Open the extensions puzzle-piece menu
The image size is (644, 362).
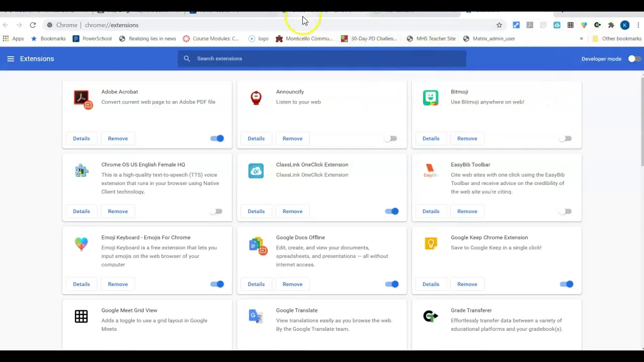pos(611,25)
